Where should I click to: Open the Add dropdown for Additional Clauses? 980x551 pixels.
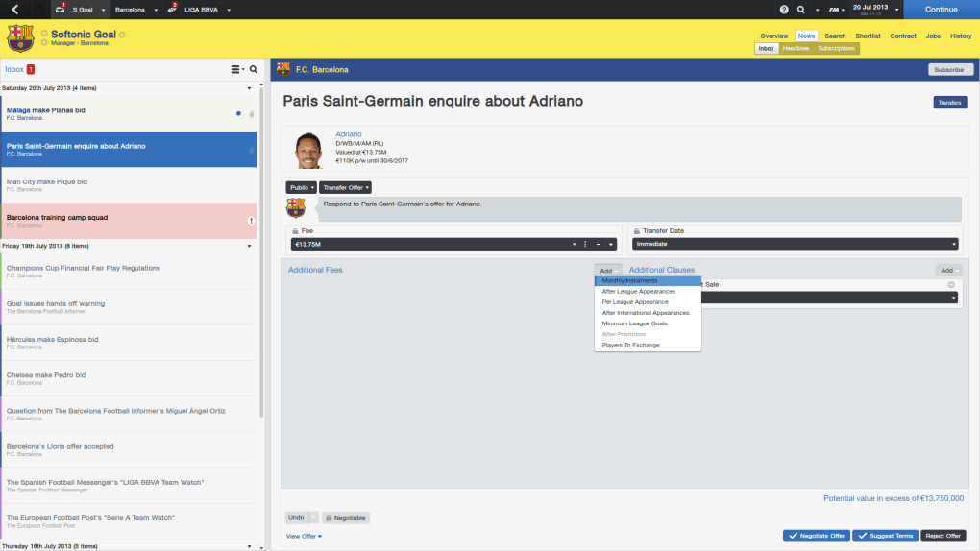948,270
